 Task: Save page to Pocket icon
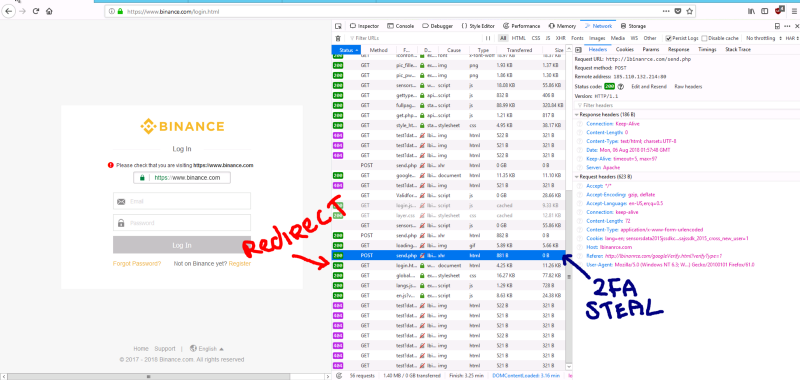tap(678, 11)
